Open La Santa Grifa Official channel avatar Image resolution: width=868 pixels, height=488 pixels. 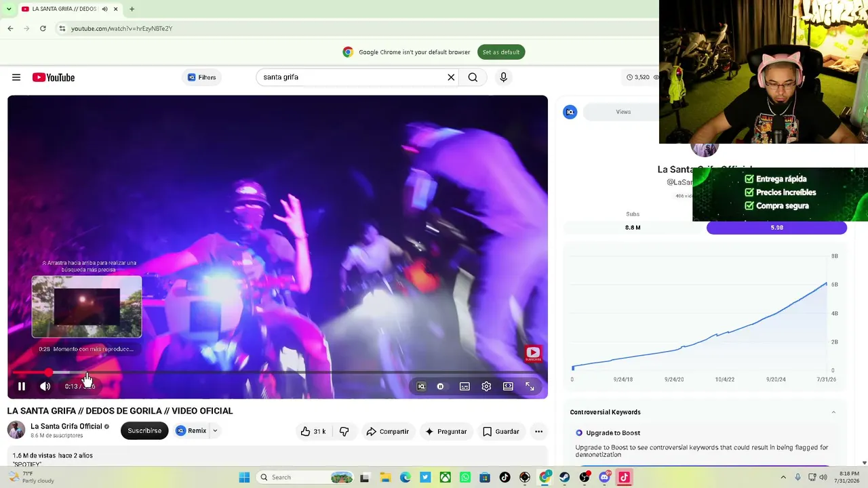click(x=16, y=430)
